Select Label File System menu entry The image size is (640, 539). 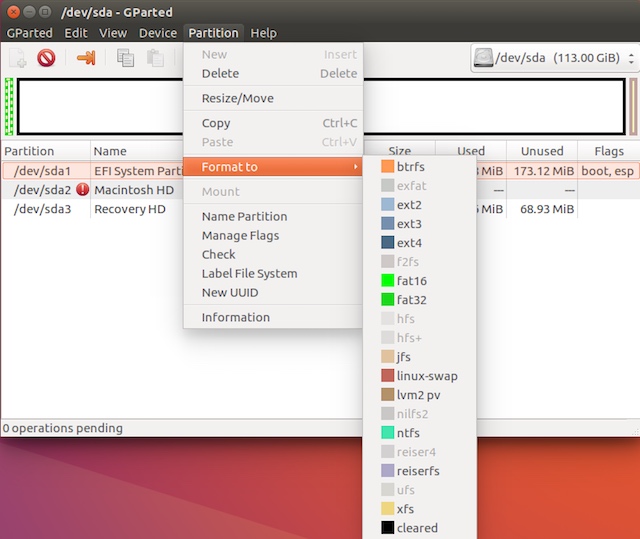(273, 273)
